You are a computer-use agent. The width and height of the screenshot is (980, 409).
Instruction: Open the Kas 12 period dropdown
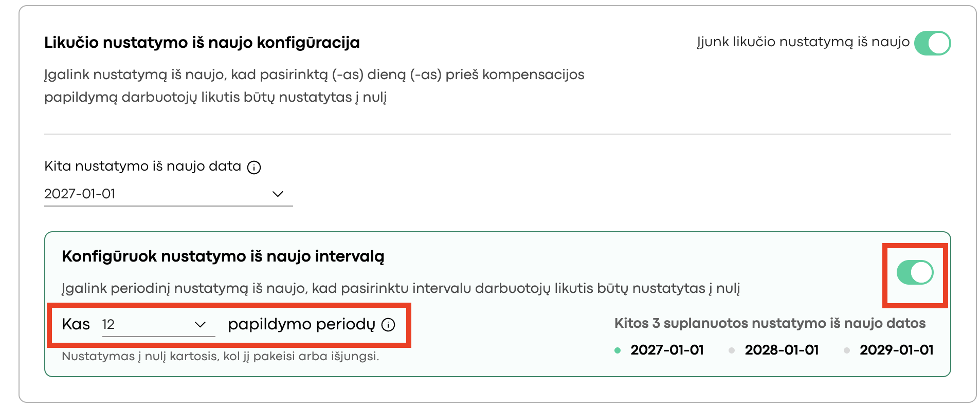(158, 325)
